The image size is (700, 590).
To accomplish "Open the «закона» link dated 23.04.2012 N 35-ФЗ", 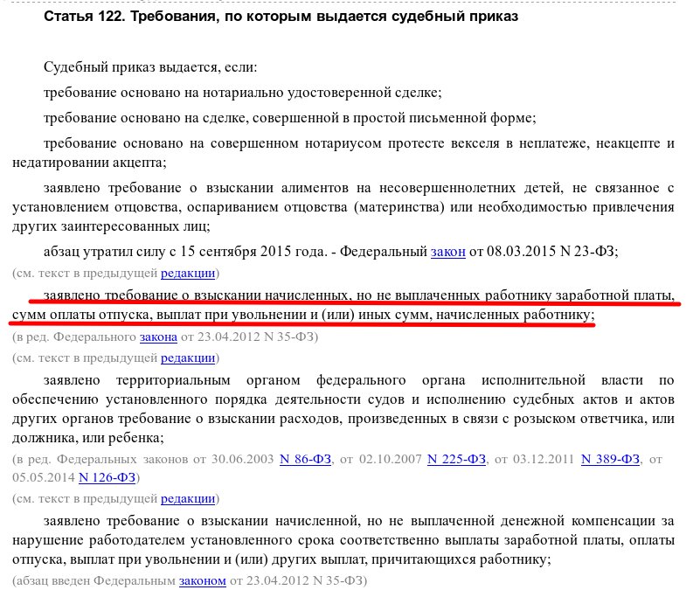I will click(x=158, y=337).
